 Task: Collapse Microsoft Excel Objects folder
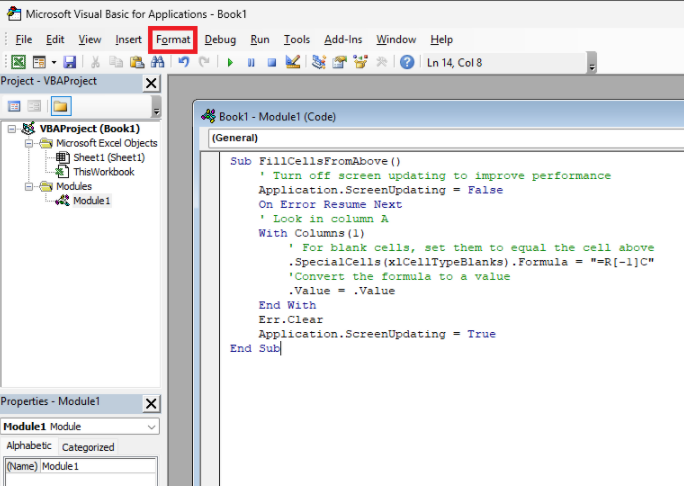tap(29, 143)
